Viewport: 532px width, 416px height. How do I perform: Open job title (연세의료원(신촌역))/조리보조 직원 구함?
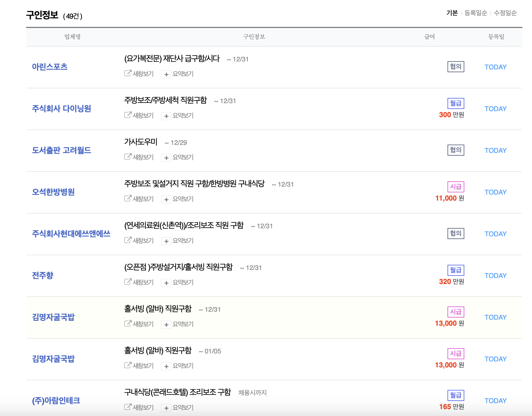coord(184,225)
